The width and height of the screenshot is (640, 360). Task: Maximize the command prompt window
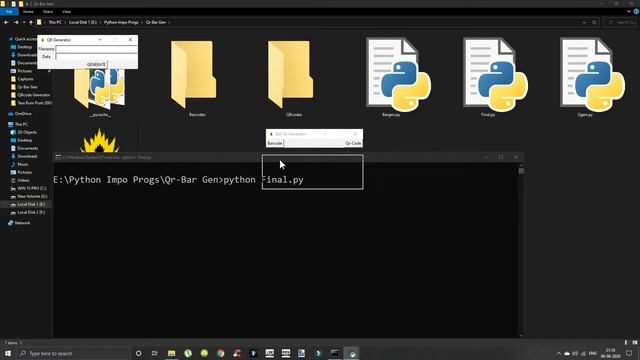(501, 157)
